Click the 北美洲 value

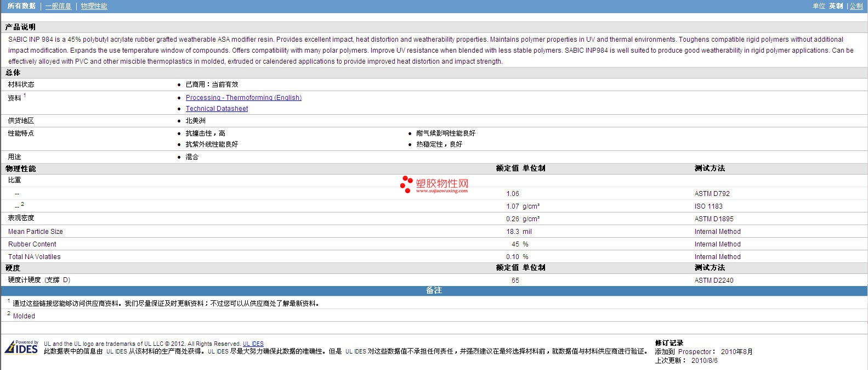pos(196,121)
